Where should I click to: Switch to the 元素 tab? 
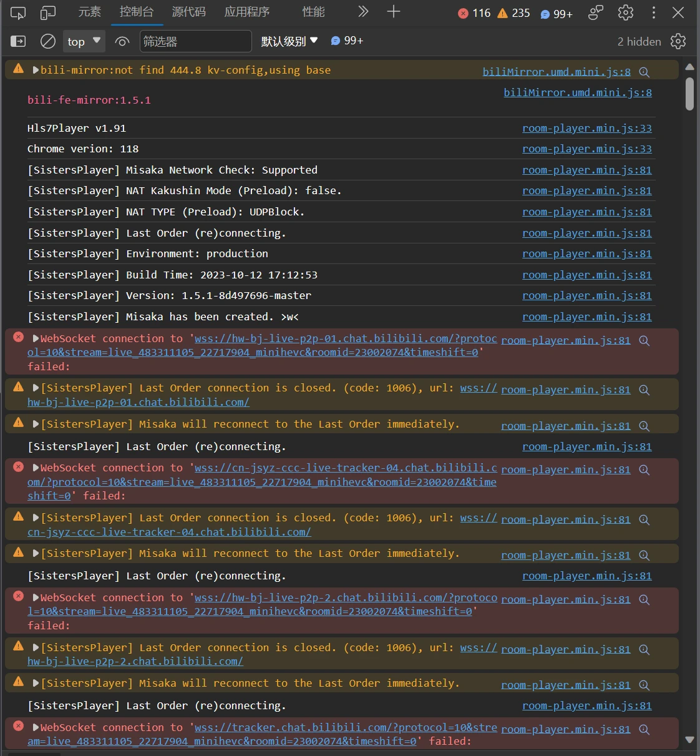(89, 12)
